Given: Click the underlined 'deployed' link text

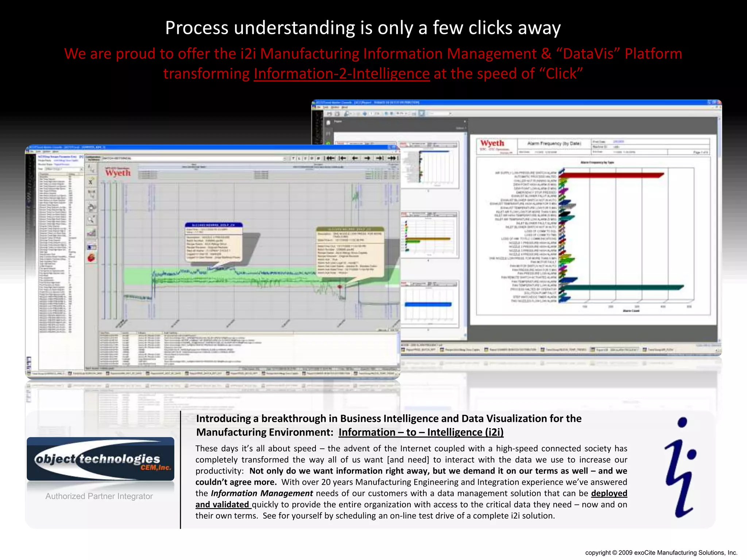Looking at the screenshot, I should [609, 493].
